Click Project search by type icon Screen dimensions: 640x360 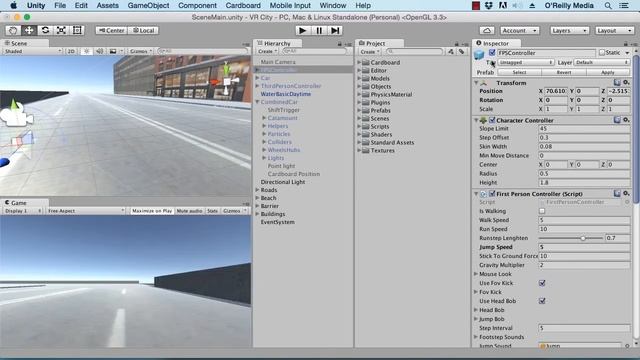click(x=451, y=51)
